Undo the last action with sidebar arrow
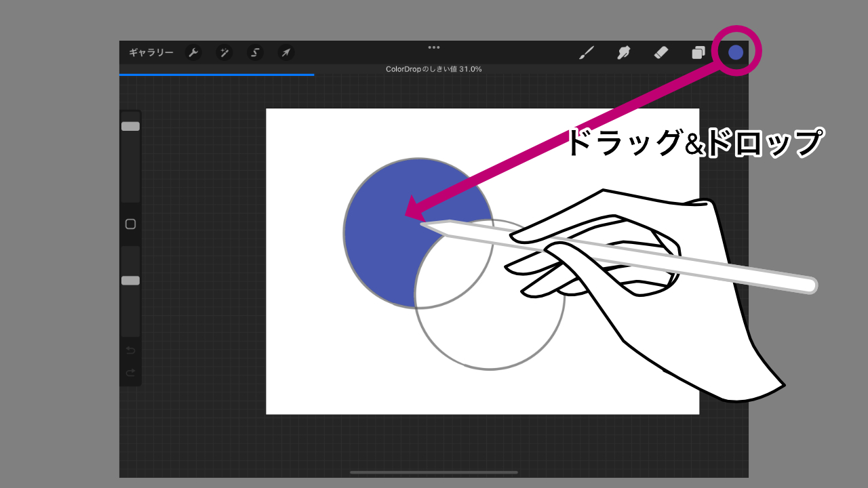 [130, 350]
